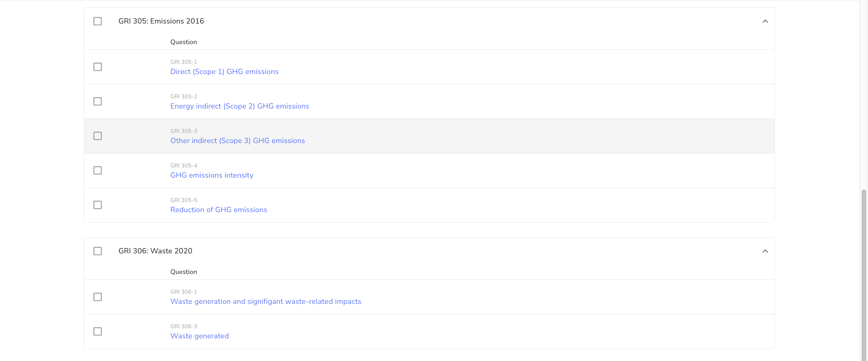868x361 pixels.
Task: Select GRI 305-1 row checkbox
Action: [97, 67]
